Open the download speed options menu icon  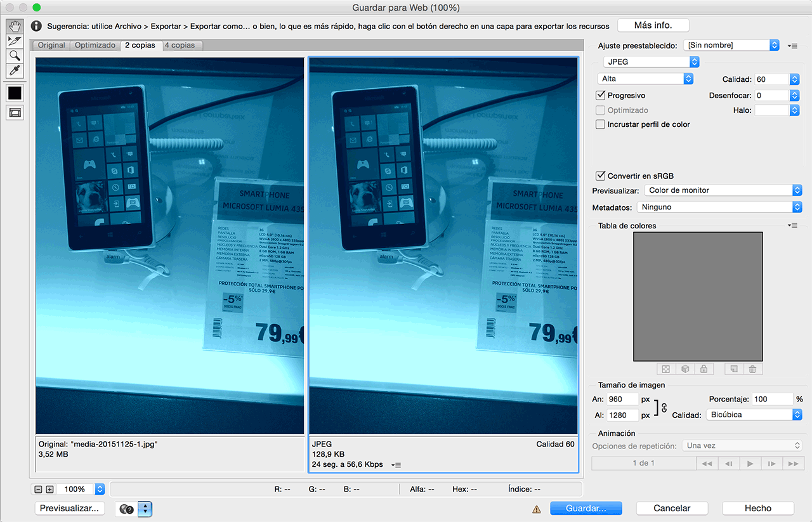(x=396, y=465)
